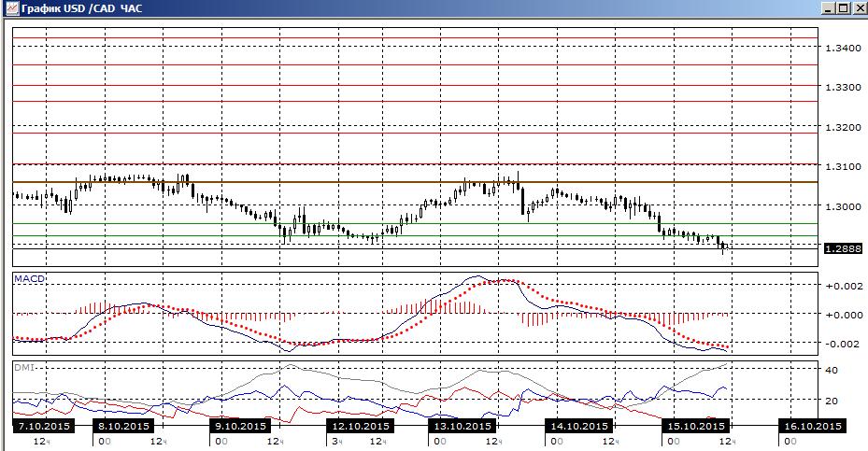The height and width of the screenshot is (451, 868).
Task: Click the DMI indicator label
Action: pos(23,367)
